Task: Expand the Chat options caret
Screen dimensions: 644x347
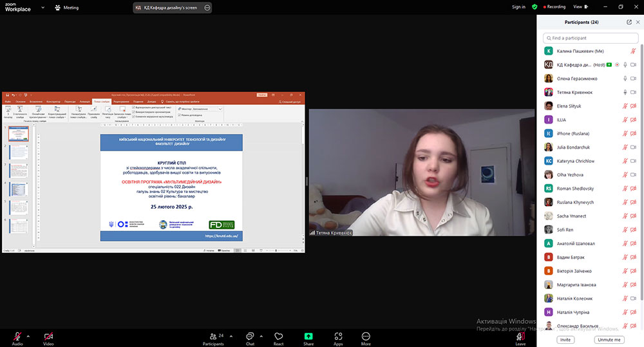Action: coord(261,336)
